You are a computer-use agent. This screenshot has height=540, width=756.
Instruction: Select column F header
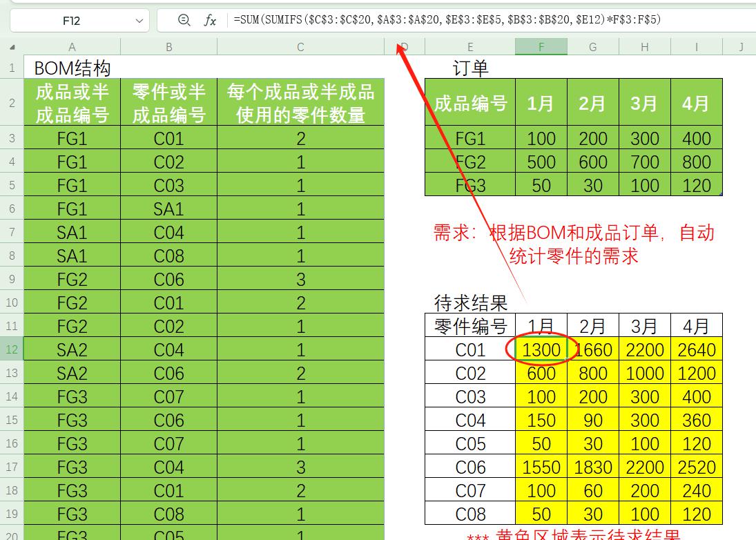coord(541,47)
